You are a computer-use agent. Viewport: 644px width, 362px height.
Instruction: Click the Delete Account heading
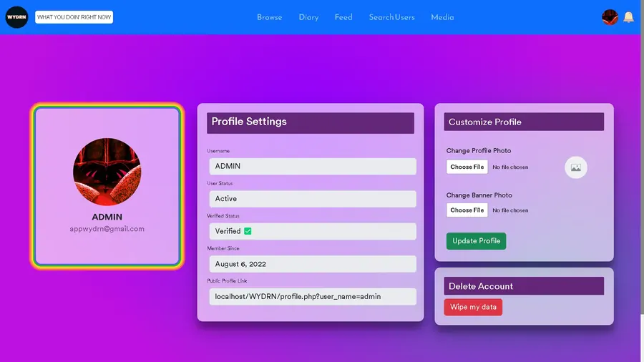click(x=481, y=286)
